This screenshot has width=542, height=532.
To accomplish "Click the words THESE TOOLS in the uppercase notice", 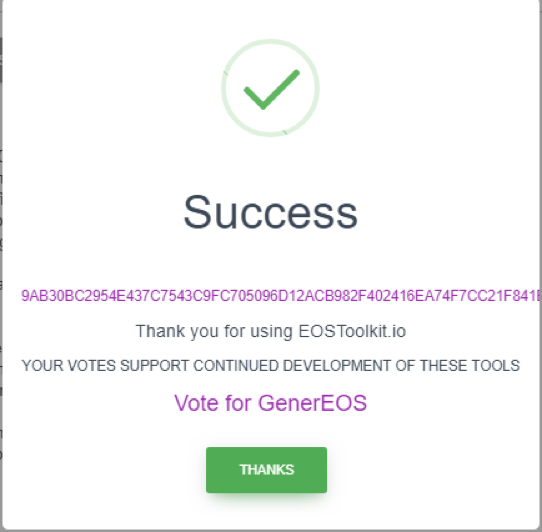I will tap(470, 366).
